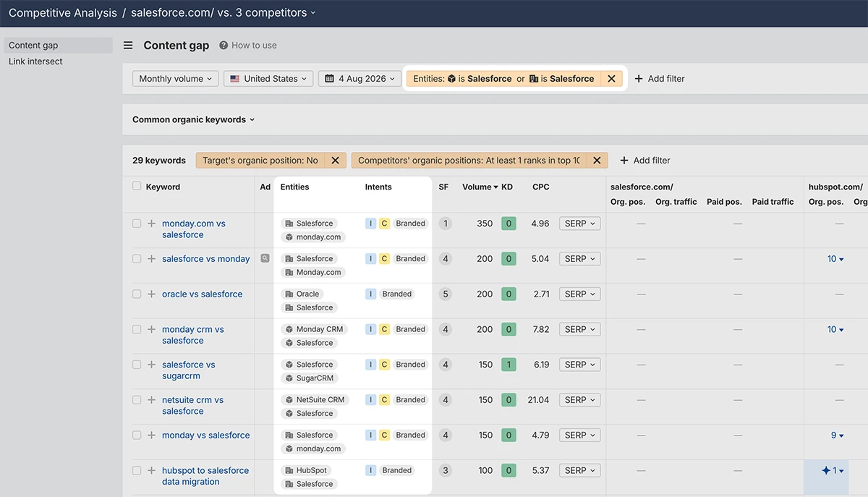Check the oracle vs salesforce row

137,294
